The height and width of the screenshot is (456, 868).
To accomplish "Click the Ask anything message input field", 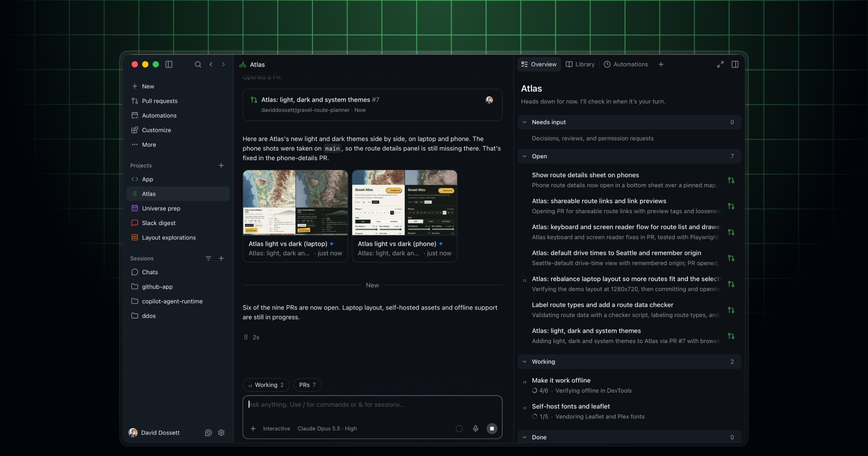I will 372,405.
